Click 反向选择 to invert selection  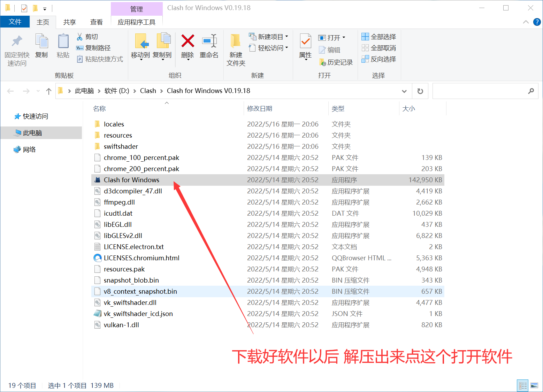pos(379,59)
